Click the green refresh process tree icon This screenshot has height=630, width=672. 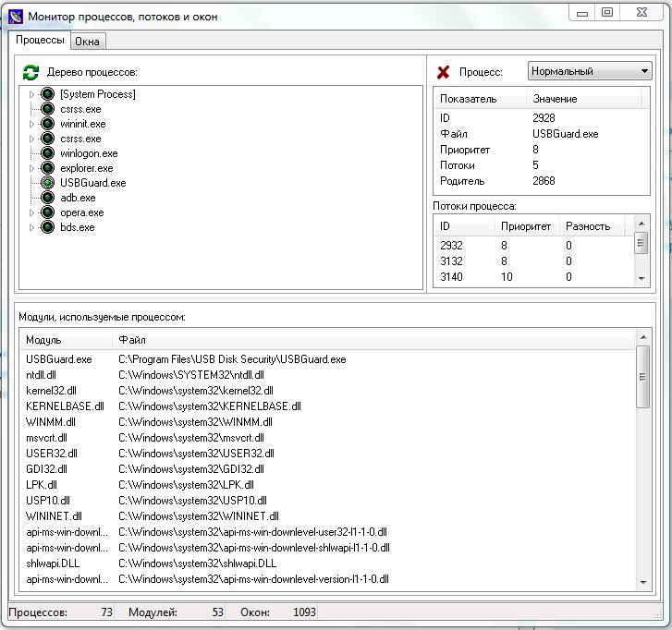(31, 72)
